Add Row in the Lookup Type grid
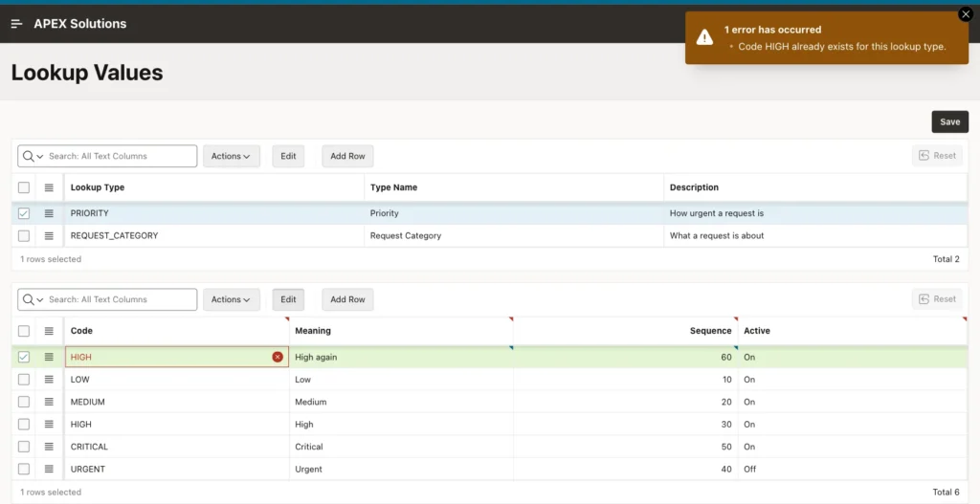The width and height of the screenshot is (980, 504). [x=347, y=156]
